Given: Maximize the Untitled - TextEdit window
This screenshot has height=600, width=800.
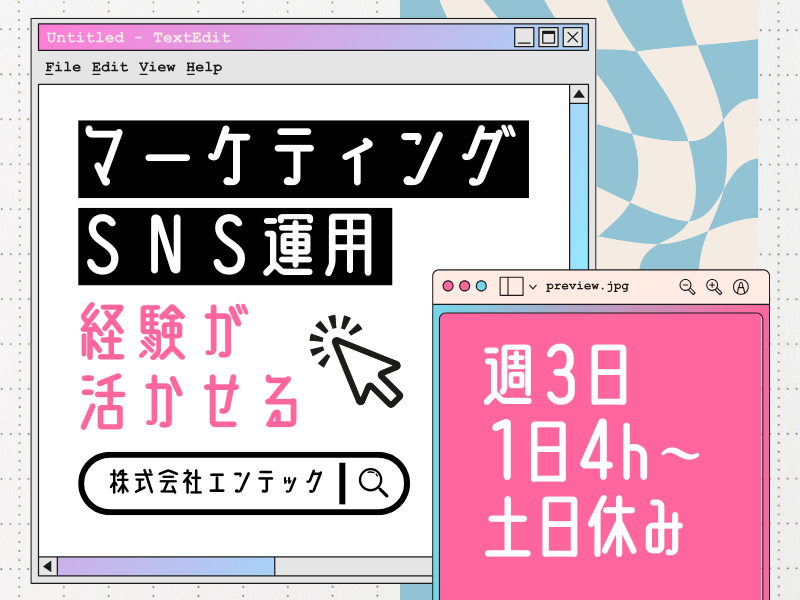Looking at the screenshot, I should coord(548,38).
